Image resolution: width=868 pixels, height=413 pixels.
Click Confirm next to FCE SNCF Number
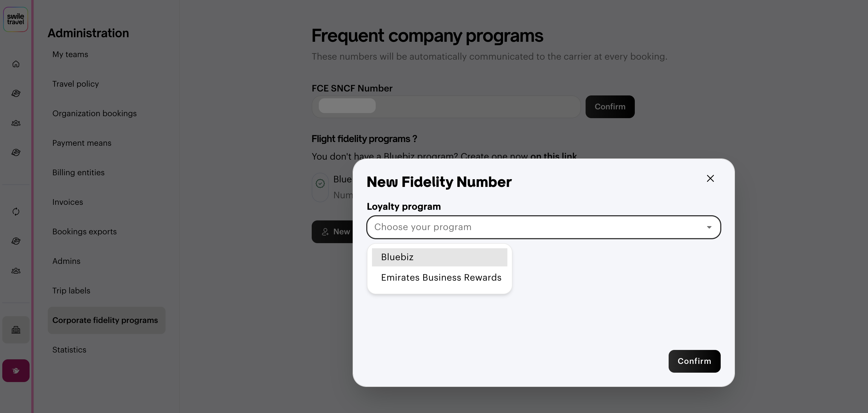(610, 107)
